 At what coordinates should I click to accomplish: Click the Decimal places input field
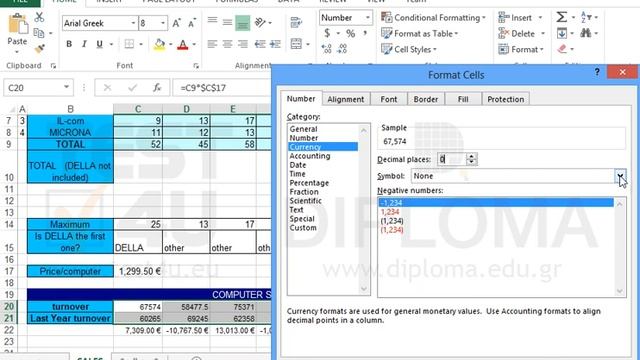pyautogui.click(x=451, y=159)
